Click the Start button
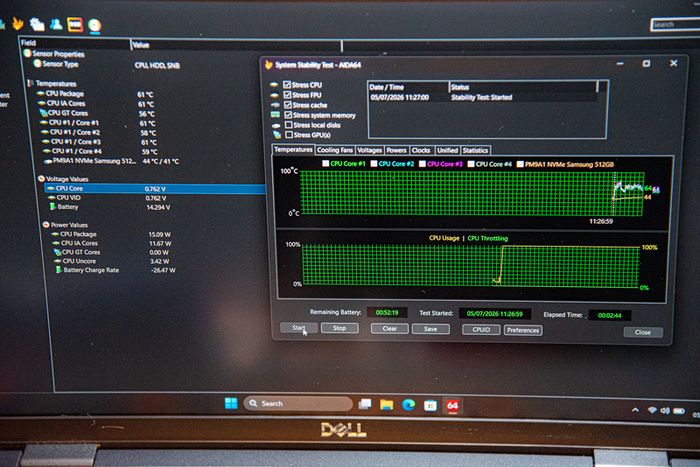 [299, 328]
